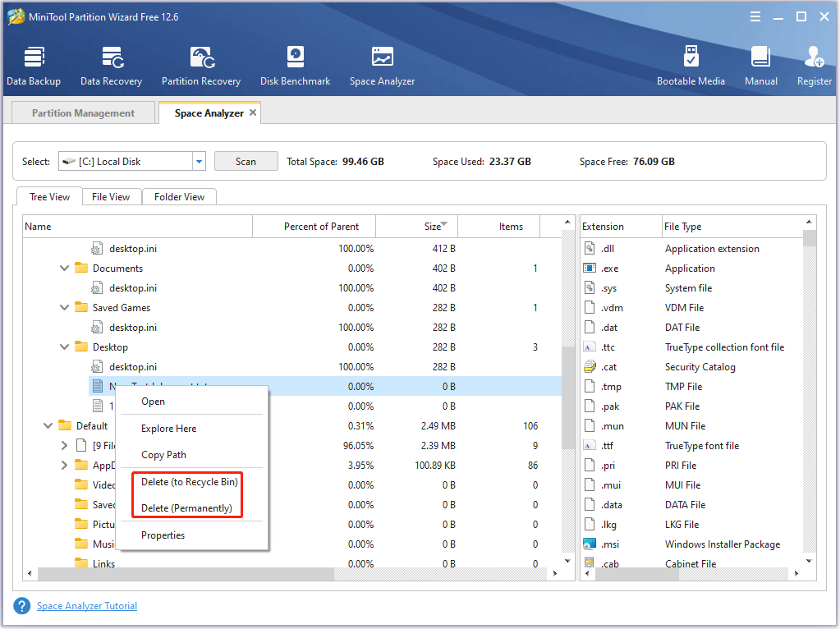The width and height of the screenshot is (840, 629).
Task: Select the Security Catalog file type
Action: tap(692, 366)
